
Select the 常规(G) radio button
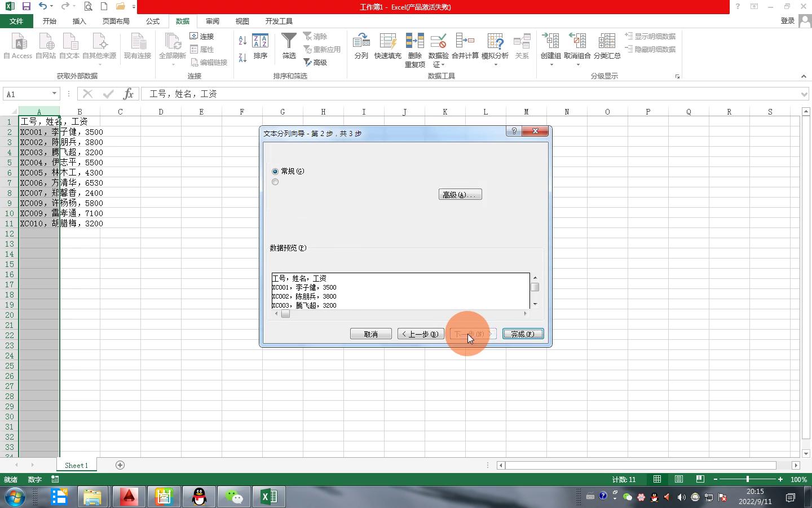click(275, 171)
